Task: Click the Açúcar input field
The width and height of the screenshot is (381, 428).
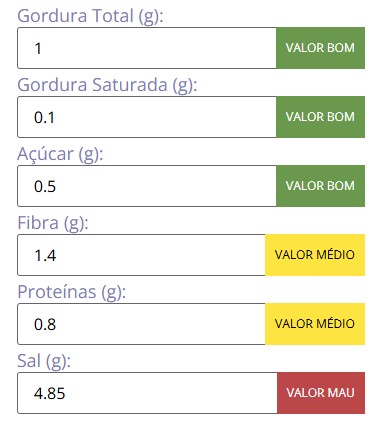Action: [147, 186]
